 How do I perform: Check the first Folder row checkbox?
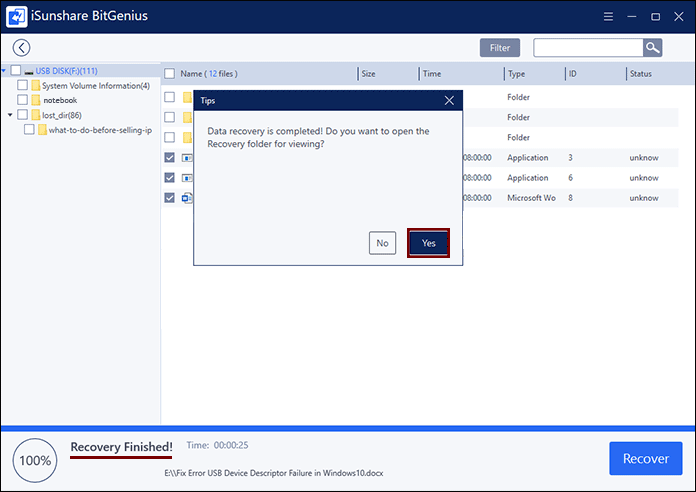coord(170,97)
